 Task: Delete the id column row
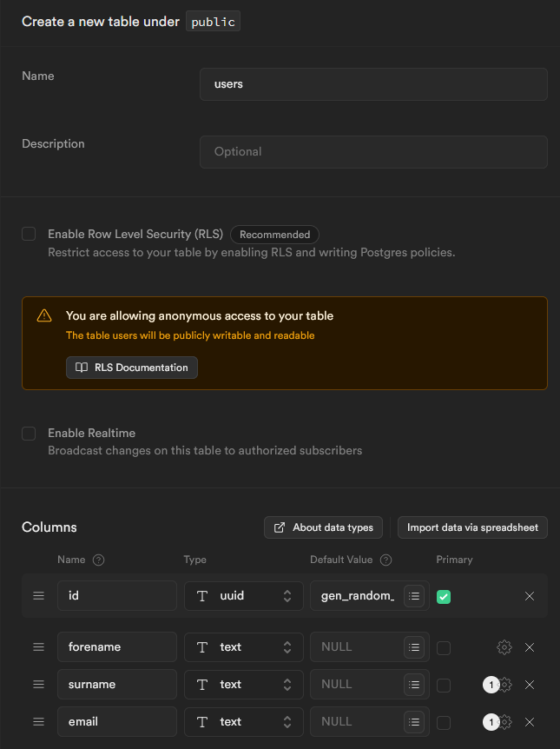coord(530,596)
